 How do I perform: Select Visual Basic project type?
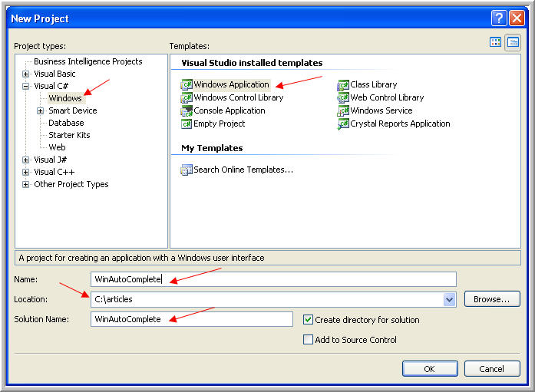coord(54,74)
